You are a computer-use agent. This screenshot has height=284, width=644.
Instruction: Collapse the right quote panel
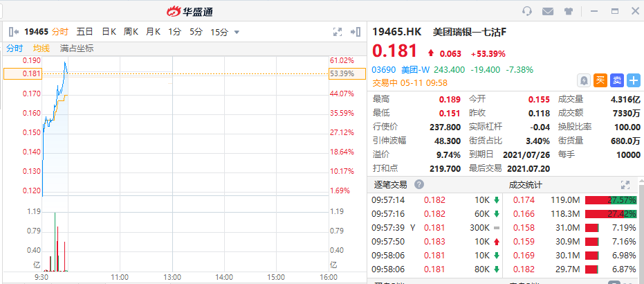click(356, 31)
